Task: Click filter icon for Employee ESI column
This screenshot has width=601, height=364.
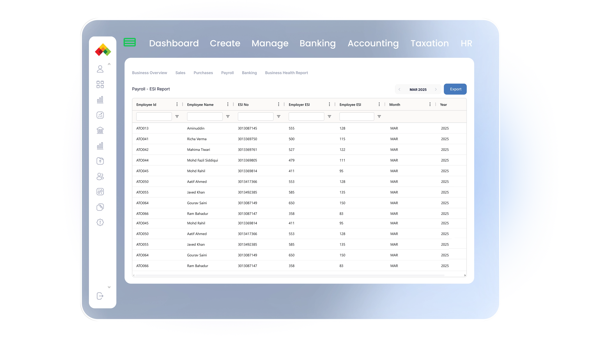Action: click(379, 117)
